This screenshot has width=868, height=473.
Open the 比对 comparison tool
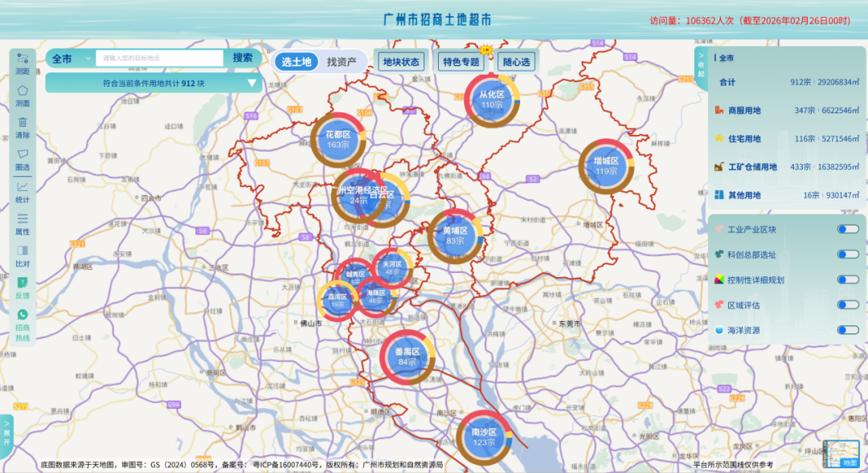23,251
